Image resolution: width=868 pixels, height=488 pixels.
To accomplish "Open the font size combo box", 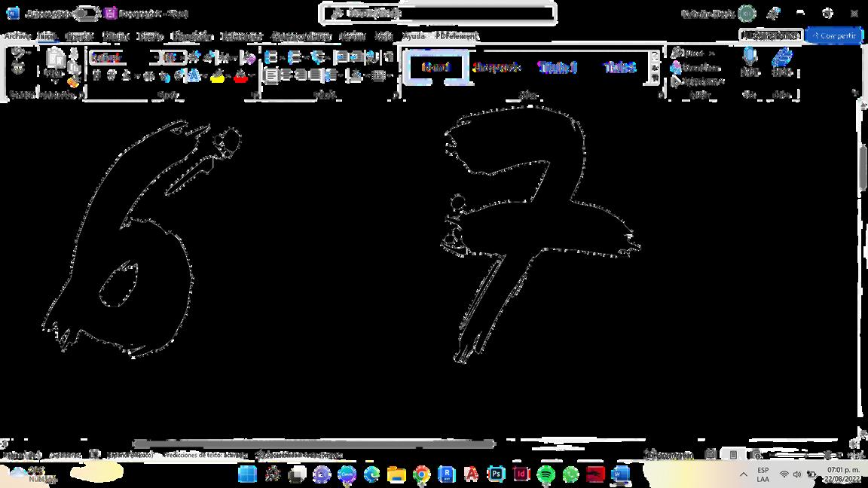I will 174,57.
